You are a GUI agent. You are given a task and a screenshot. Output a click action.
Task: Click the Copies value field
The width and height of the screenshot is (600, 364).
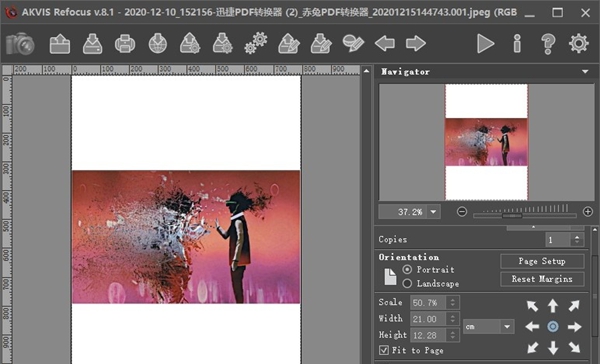[x=558, y=240]
